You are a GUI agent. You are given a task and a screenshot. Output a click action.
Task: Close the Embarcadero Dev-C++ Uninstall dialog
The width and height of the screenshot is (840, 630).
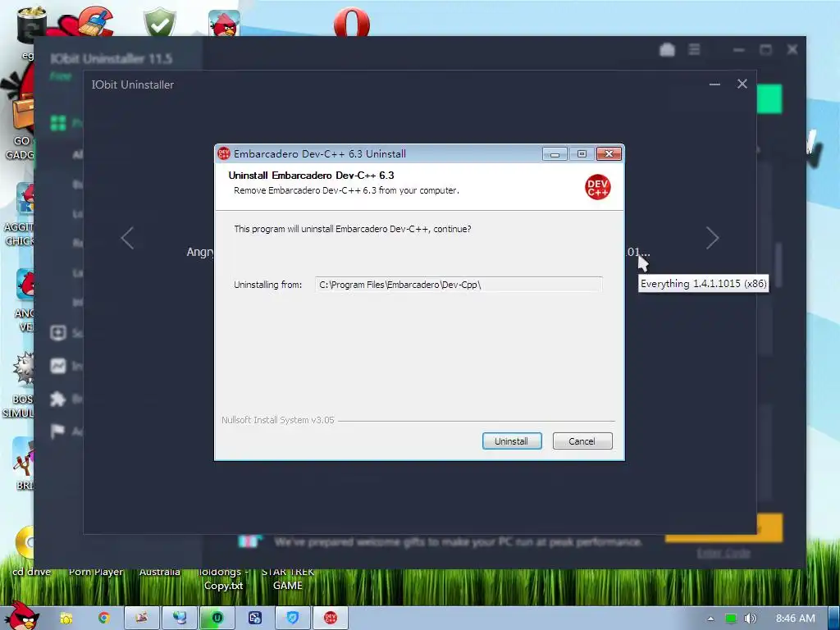609,154
